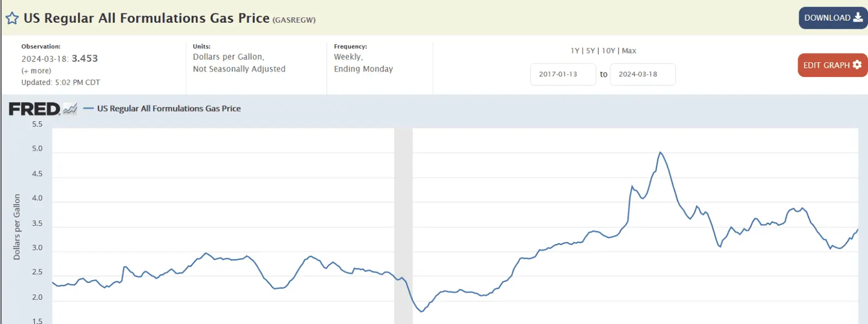This screenshot has height=324, width=868.
Task: Select the 1Y date range
Action: click(575, 51)
